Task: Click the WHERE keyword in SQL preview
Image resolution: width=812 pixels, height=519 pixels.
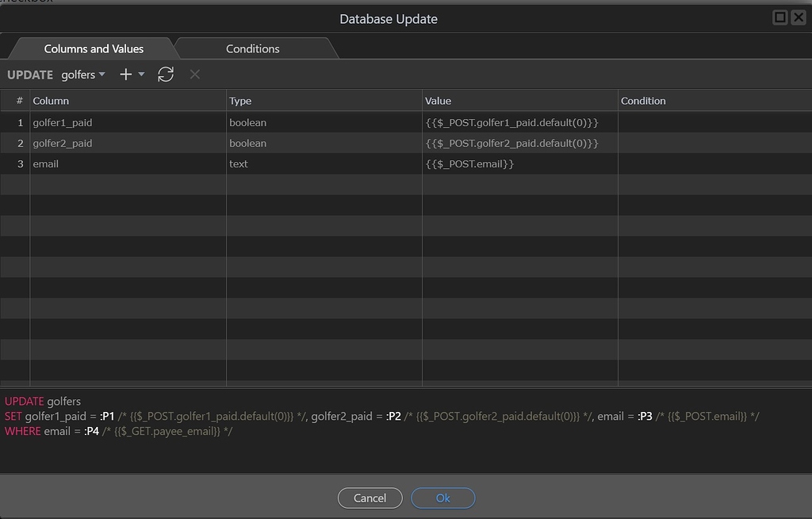Action: coord(23,432)
